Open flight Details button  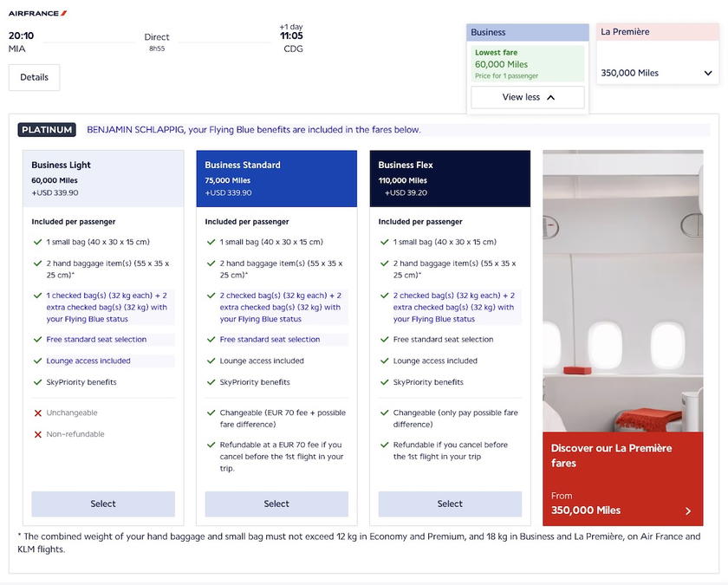tap(34, 77)
